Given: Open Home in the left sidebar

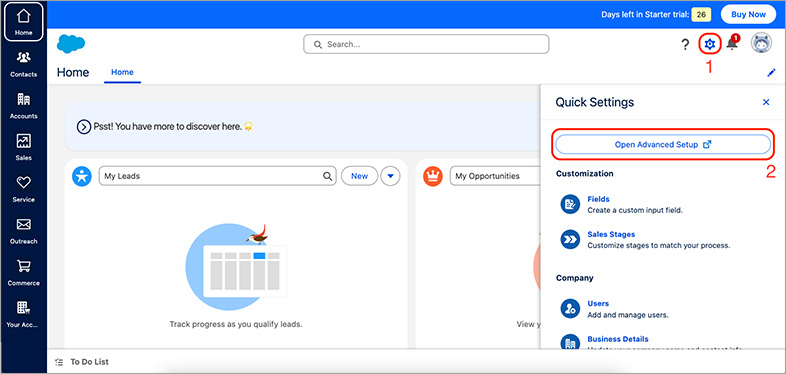Looking at the screenshot, I should click(x=24, y=22).
